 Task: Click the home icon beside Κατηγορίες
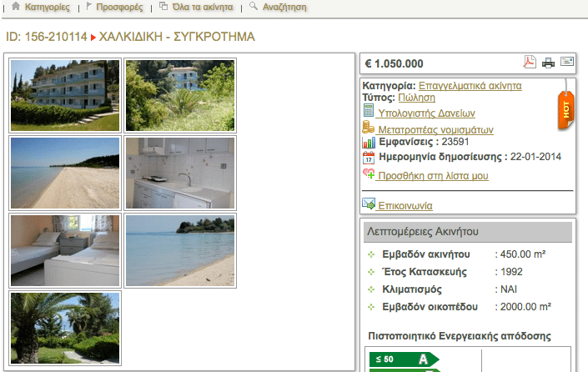pos(16,6)
